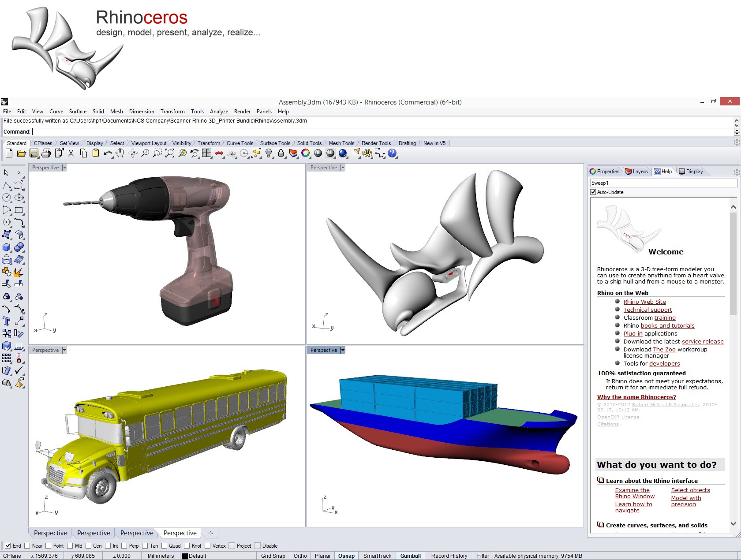Open the drill viewport Perspective dropdown arrow
Image resolution: width=741 pixels, height=560 pixels.
point(64,168)
